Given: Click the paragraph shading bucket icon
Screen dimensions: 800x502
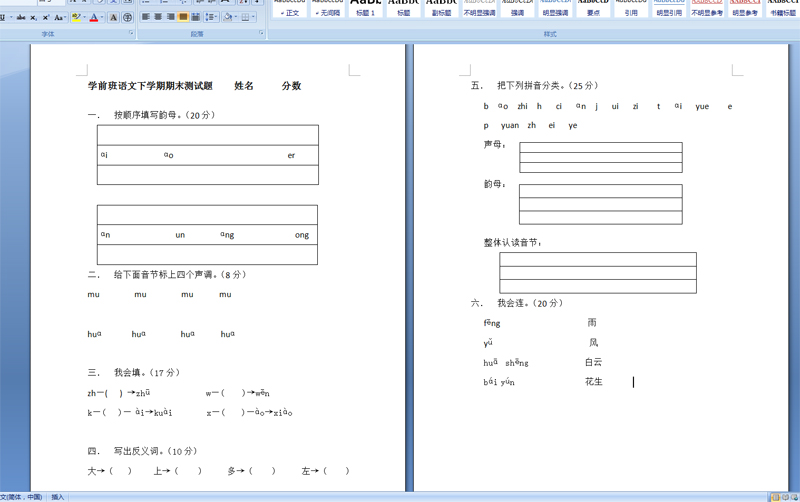Looking at the screenshot, I should (x=227, y=17).
